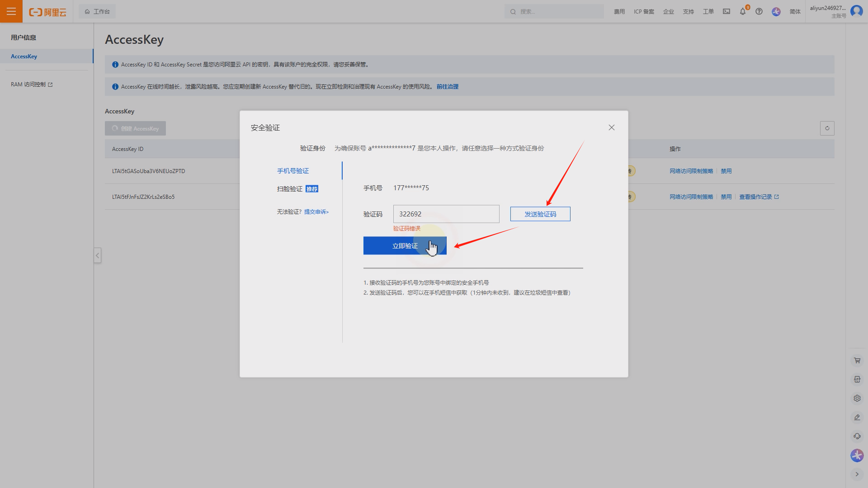Select AccessKey in the left sidebar

pos(47,56)
